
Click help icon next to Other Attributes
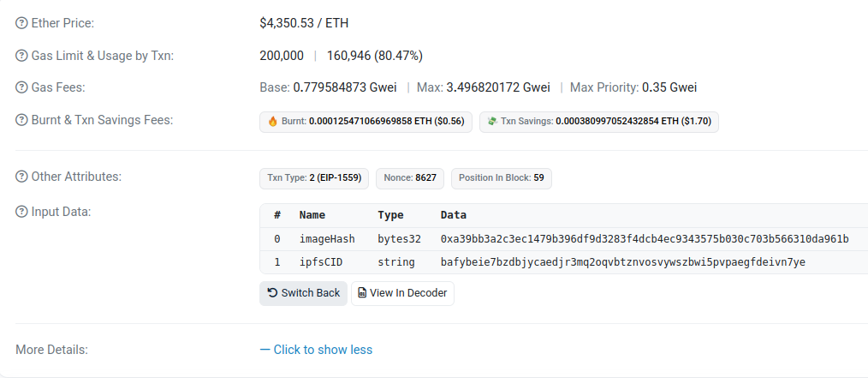tap(21, 177)
